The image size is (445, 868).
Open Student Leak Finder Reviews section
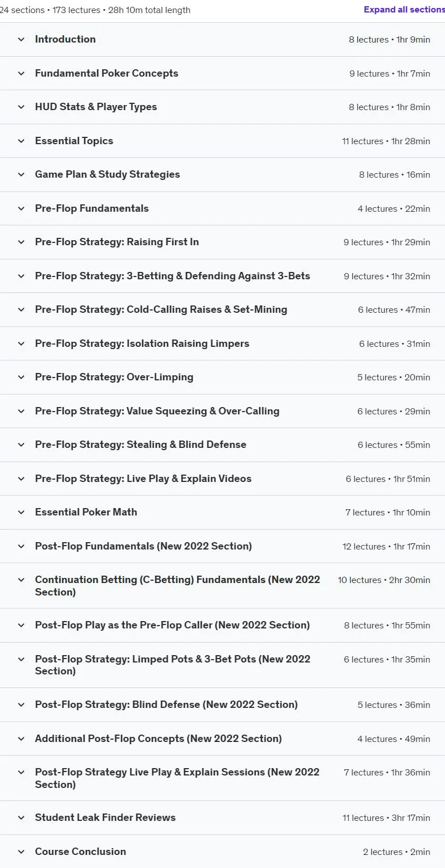click(x=105, y=817)
